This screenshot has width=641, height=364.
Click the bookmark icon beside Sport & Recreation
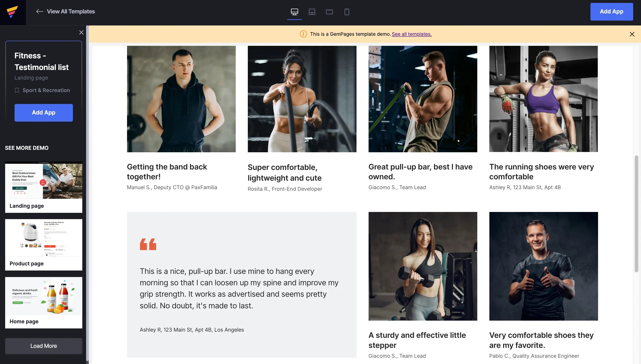pyautogui.click(x=17, y=91)
